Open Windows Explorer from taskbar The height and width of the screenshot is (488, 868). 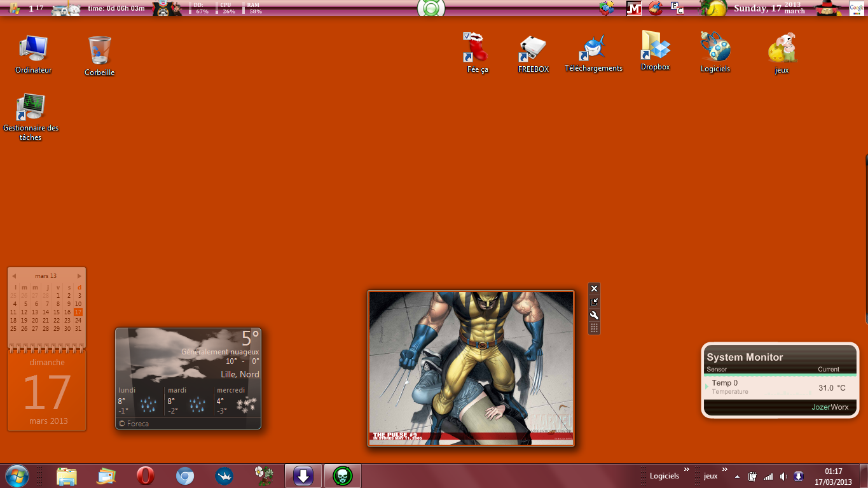click(67, 476)
